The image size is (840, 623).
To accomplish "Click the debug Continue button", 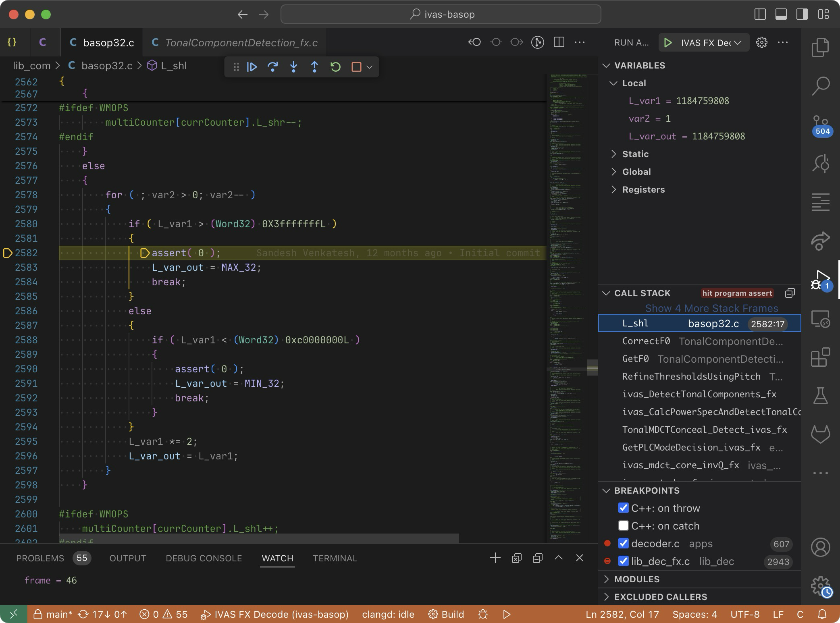I will pyautogui.click(x=252, y=67).
